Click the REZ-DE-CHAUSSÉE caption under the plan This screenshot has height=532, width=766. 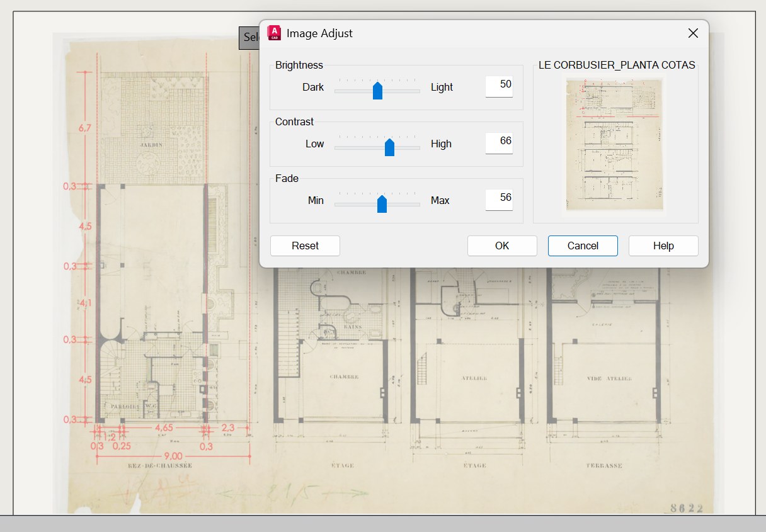tap(161, 466)
